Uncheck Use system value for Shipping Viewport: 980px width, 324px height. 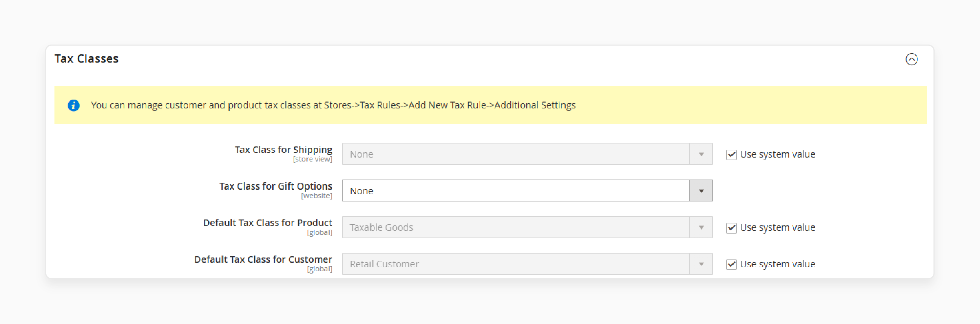(x=731, y=155)
